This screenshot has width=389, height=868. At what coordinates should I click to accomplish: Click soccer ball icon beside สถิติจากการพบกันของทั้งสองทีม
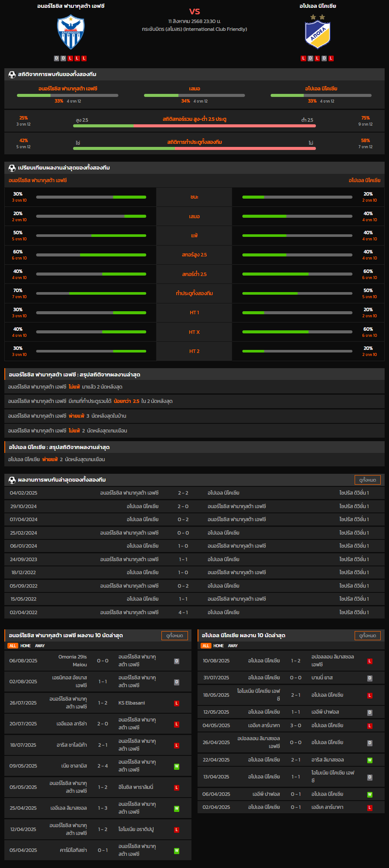pyautogui.click(x=12, y=74)
